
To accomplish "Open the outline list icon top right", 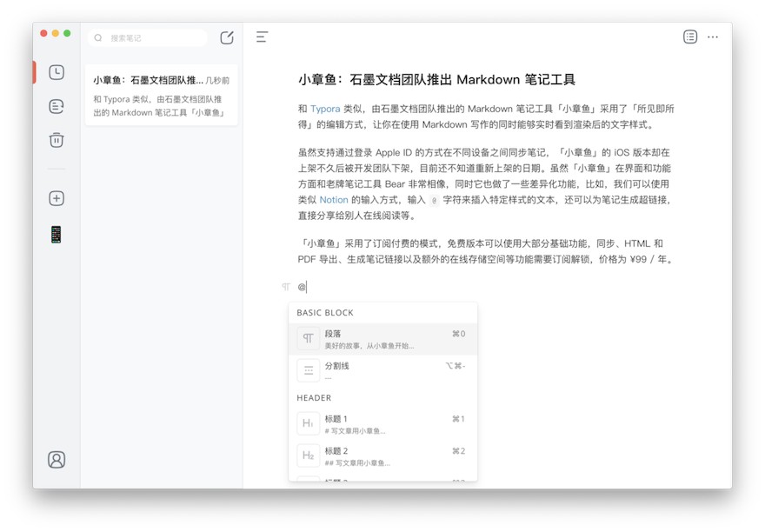I will click(690, 37).
